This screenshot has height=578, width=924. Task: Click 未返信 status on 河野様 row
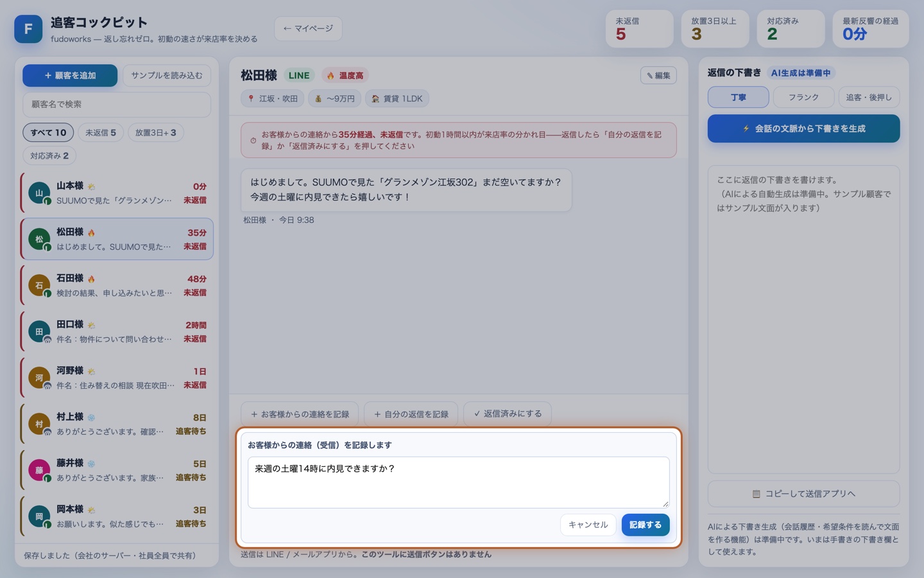point(195,385)
